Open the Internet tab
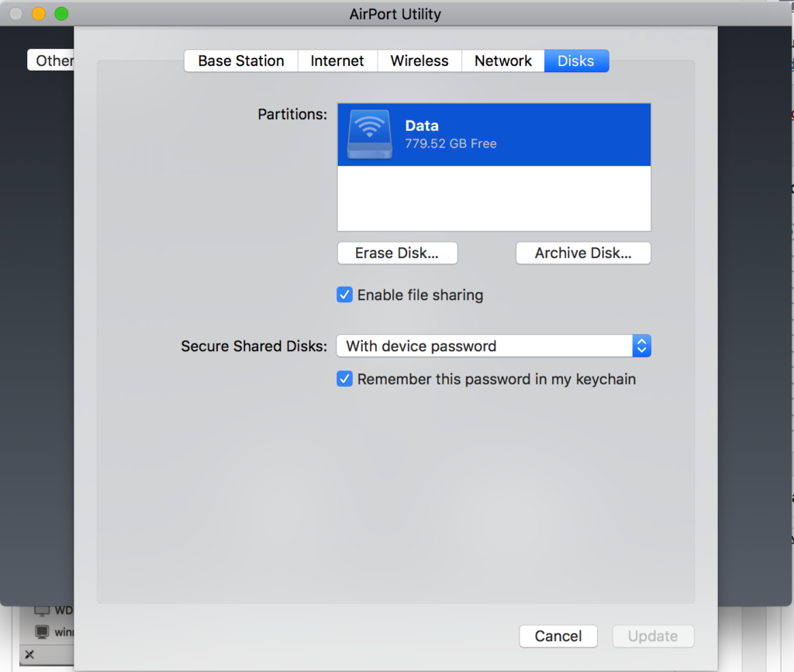This screenshot has width=794, height=672. 337,60
